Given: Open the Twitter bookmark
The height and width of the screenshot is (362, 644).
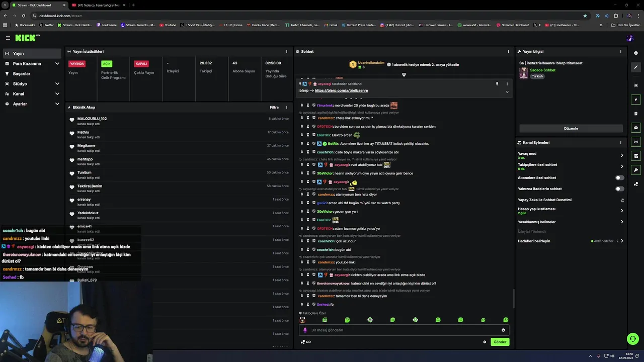Looking at the screenshot, I should (x=46, y=25).
